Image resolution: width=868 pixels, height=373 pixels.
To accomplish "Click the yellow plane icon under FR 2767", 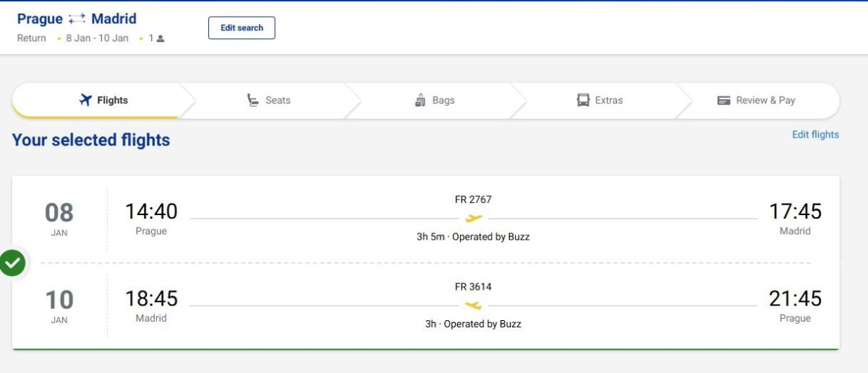I will (x=474, y=218).
